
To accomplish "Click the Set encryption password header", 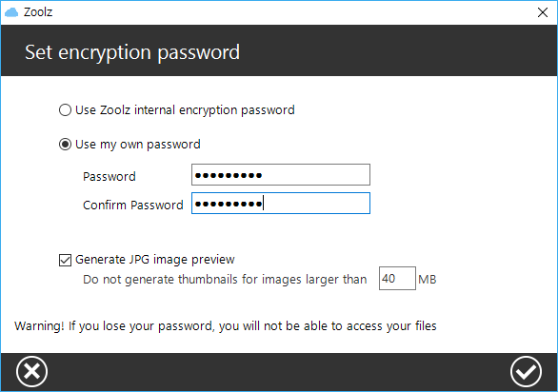I will click(x=132, y=52).
